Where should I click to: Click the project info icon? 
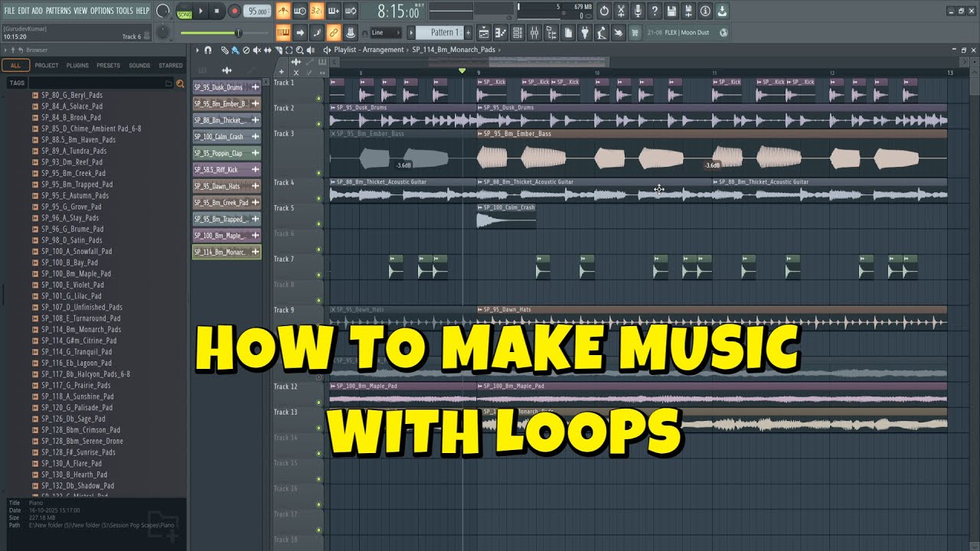tap(705, 11)
